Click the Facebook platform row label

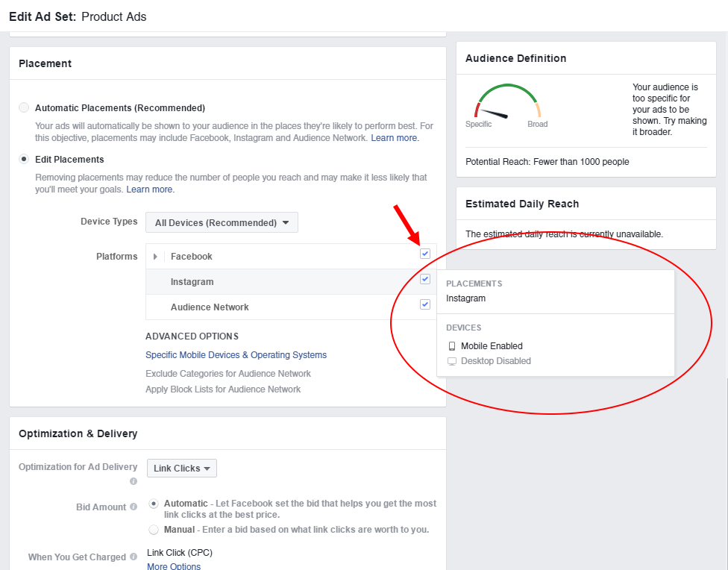click(x=191, y=257)
